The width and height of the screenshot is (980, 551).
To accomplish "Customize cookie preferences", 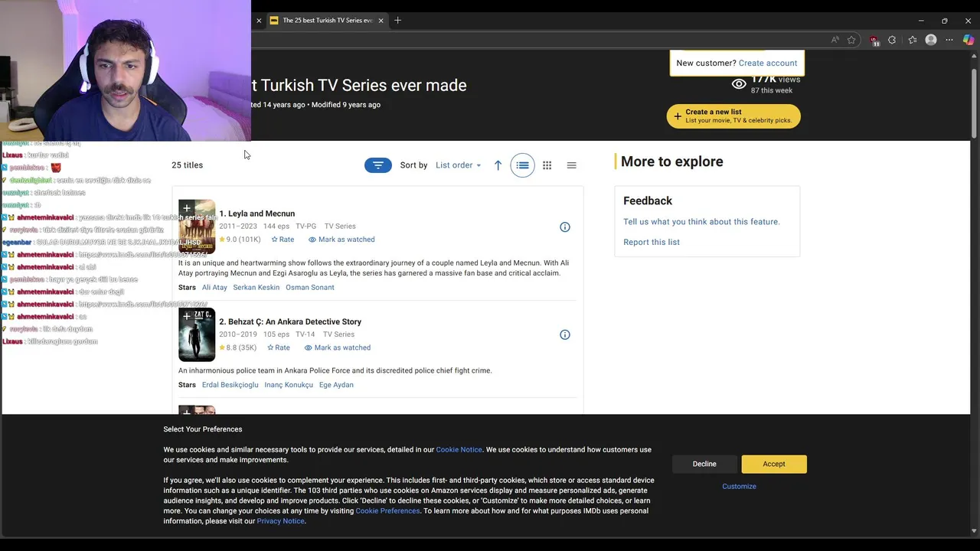I will (x=739, y=486).
